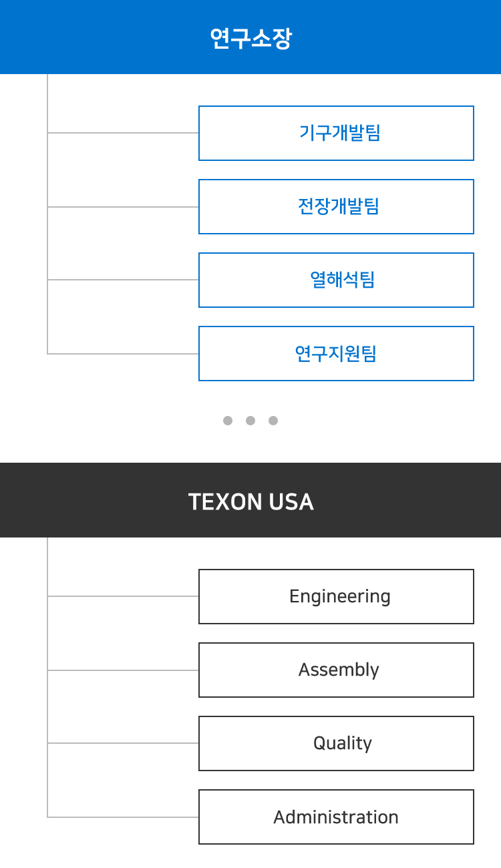Click the 열해석팀 box
The image size is (501, 868).
[336, 280]
